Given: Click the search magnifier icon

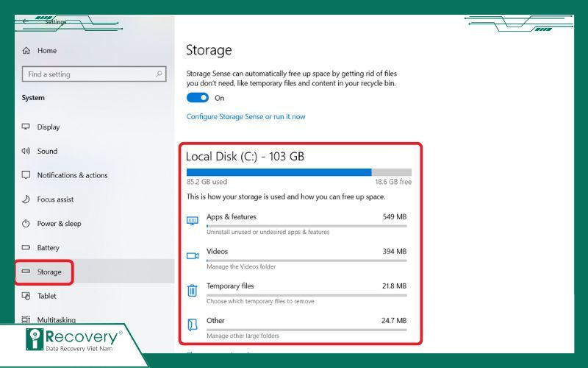Looking at the screenshot, I should point(159,74).
